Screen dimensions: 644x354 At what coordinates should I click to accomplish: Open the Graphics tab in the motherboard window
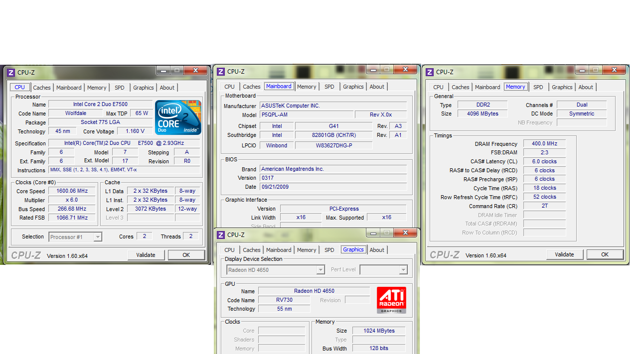[353, 87]
